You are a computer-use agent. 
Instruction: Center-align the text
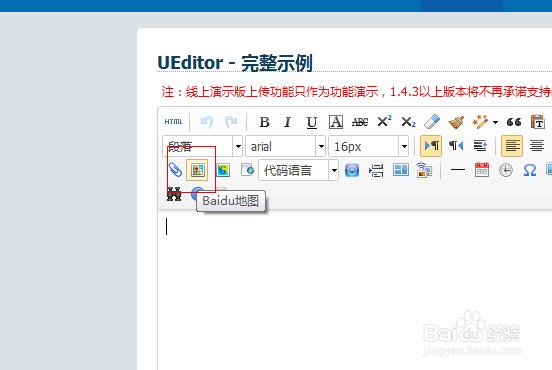537,146
